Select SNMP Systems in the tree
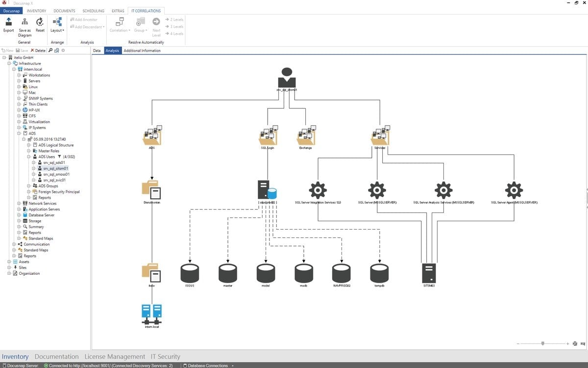 click(x=41, y=99)
